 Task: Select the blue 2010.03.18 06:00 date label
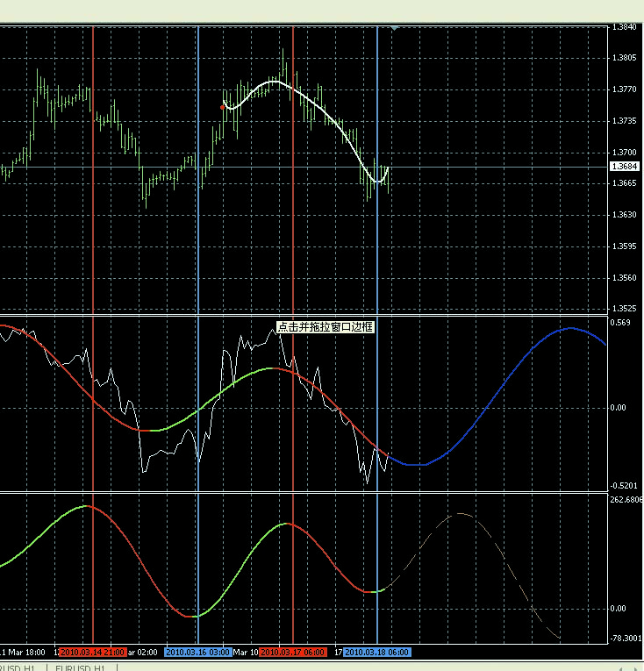(x=376, y=653)
